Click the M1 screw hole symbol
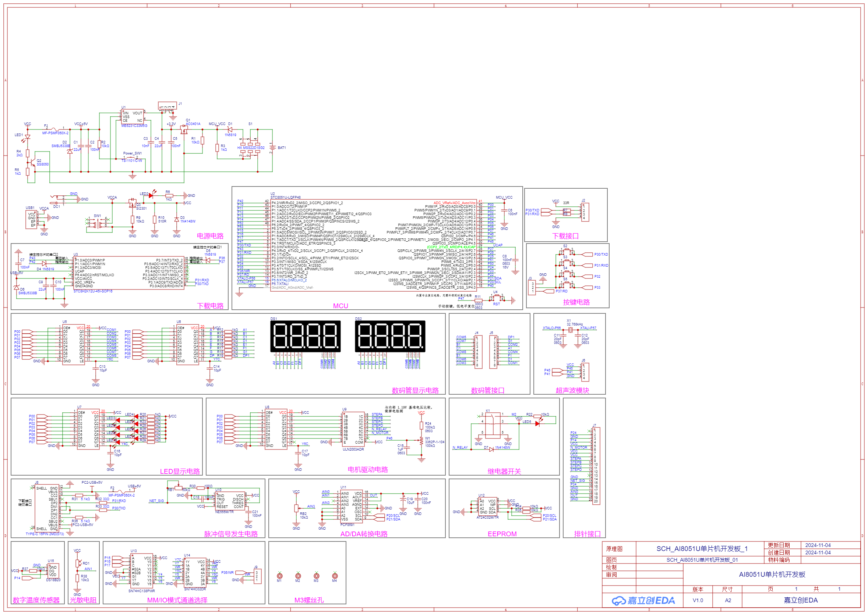Viewport: 868px width, 615px height. pos(280,576)
